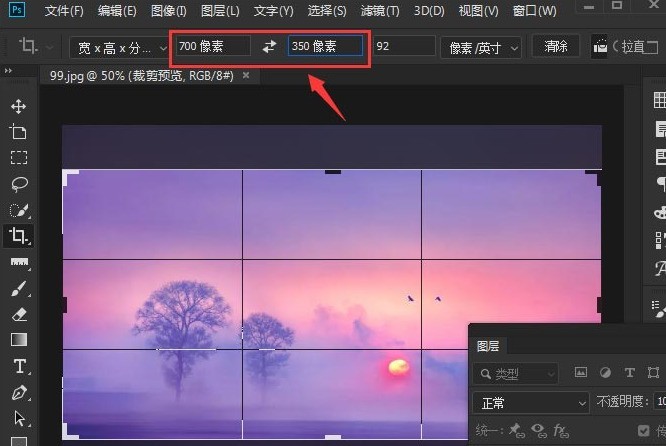The height and width of the screenshot is (446, 666).
Task: Select the Lasso tool
Action: click(x=19, y=184)
